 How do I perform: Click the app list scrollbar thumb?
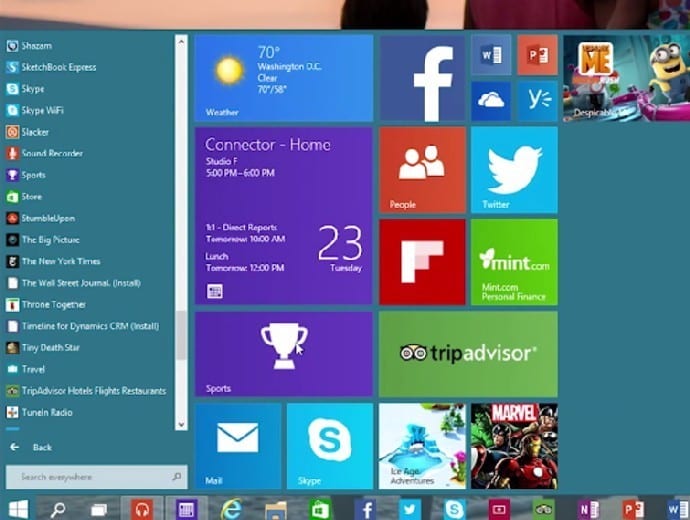(x=181, y=335)
